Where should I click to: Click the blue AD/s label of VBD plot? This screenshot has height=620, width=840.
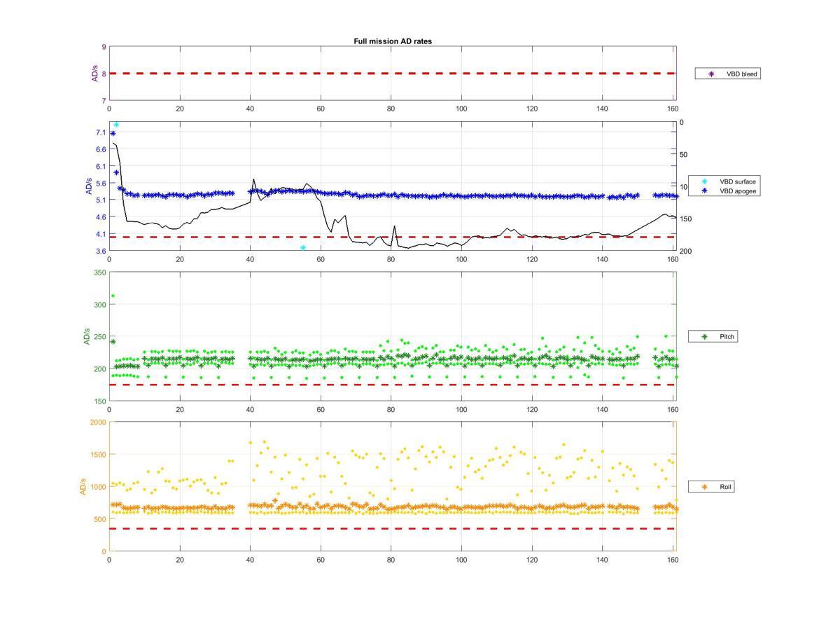click(89, 186)
